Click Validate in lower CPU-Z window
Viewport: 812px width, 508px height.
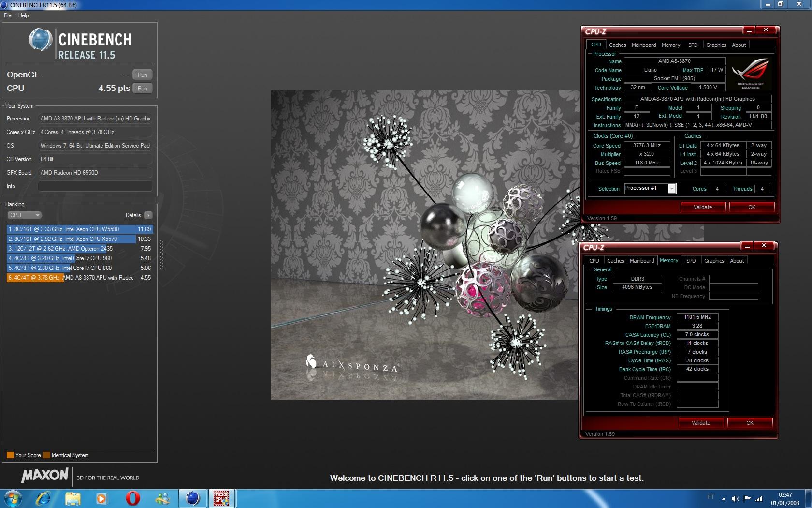701,423
